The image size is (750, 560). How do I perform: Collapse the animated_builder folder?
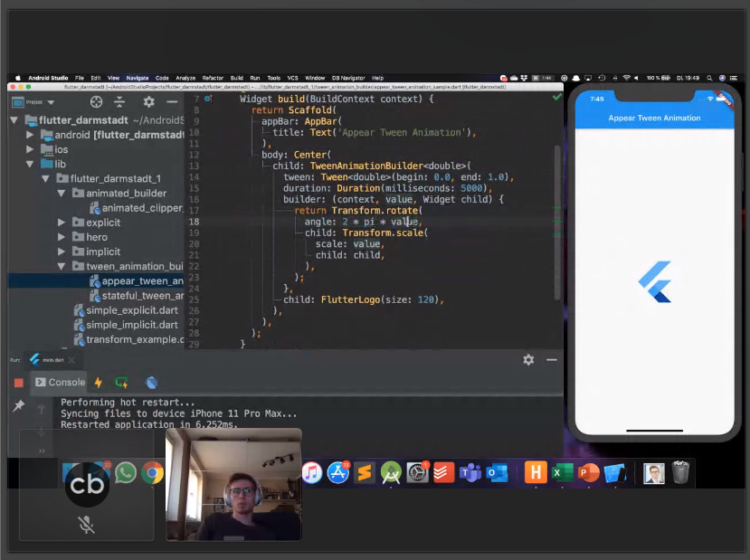62,194
